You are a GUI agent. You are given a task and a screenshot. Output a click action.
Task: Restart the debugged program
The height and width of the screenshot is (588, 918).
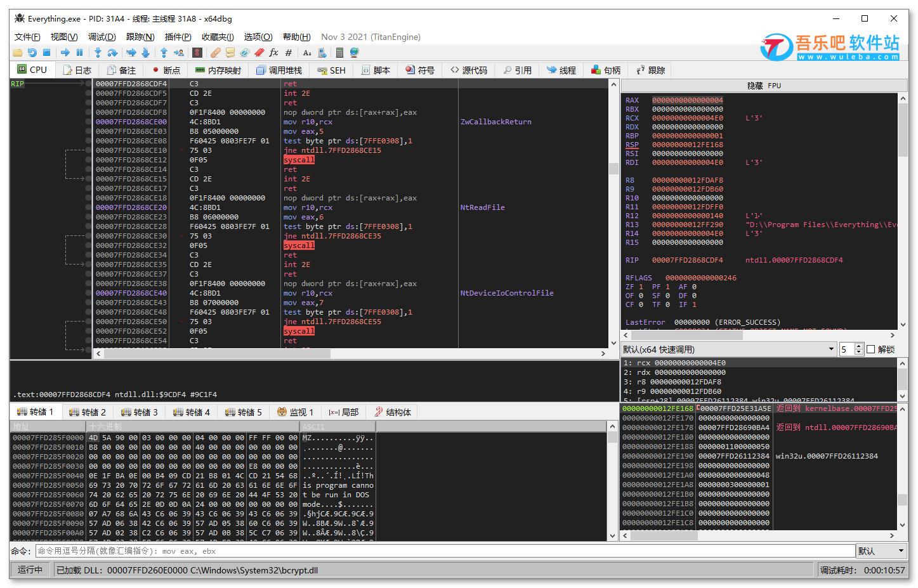point(32,53)
